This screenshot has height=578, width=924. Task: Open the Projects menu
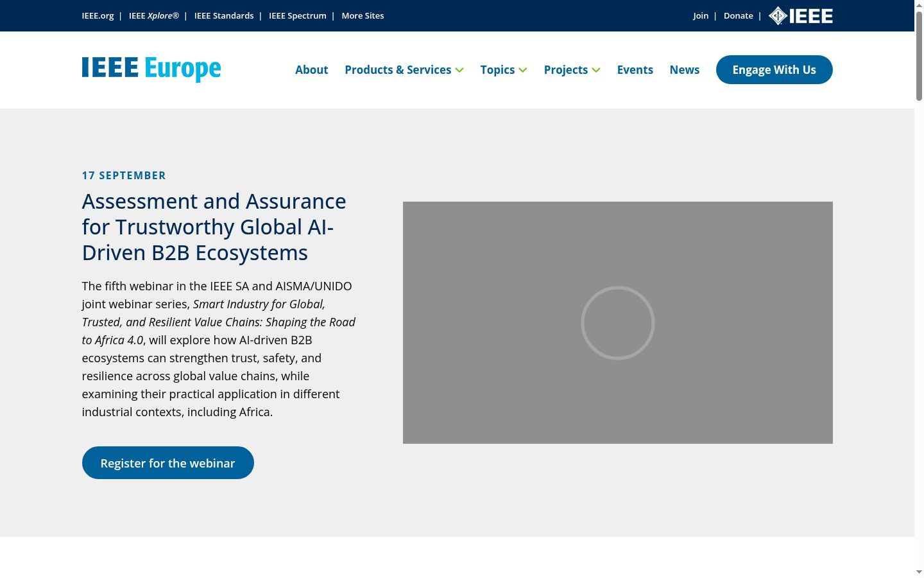566,69
